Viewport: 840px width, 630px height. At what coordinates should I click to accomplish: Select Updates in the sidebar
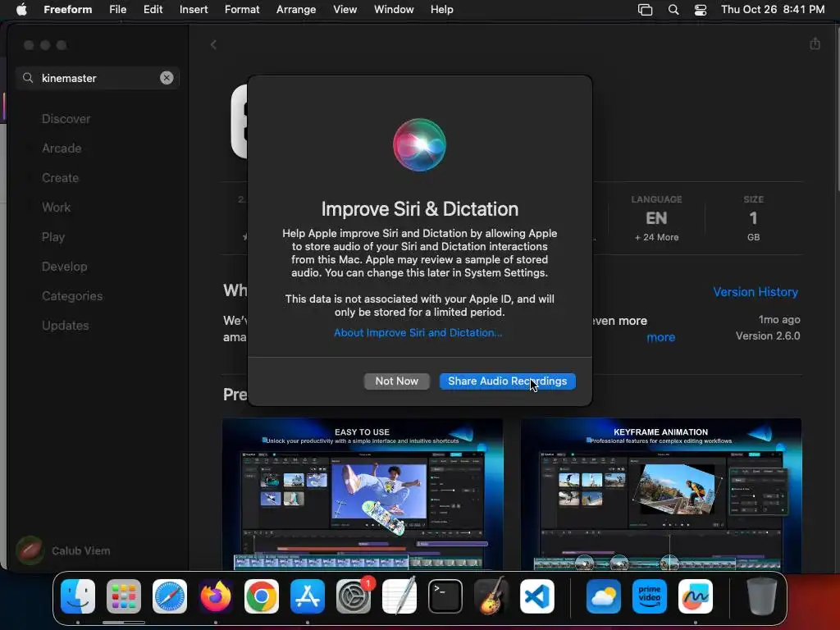tap(66, 325)
